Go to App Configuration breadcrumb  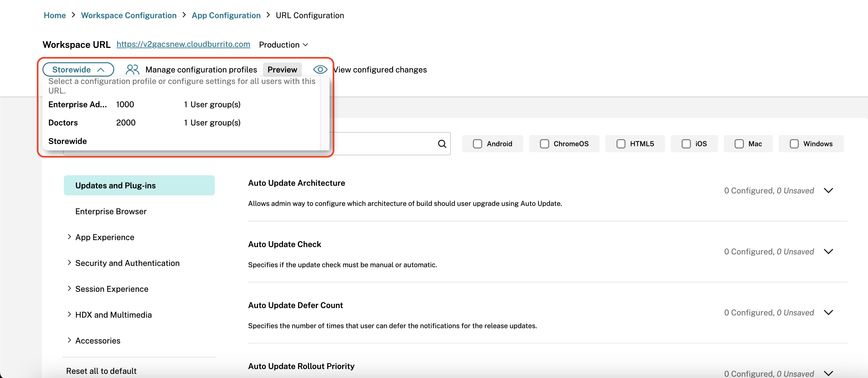pyautogui.click(x=226, y=16)
